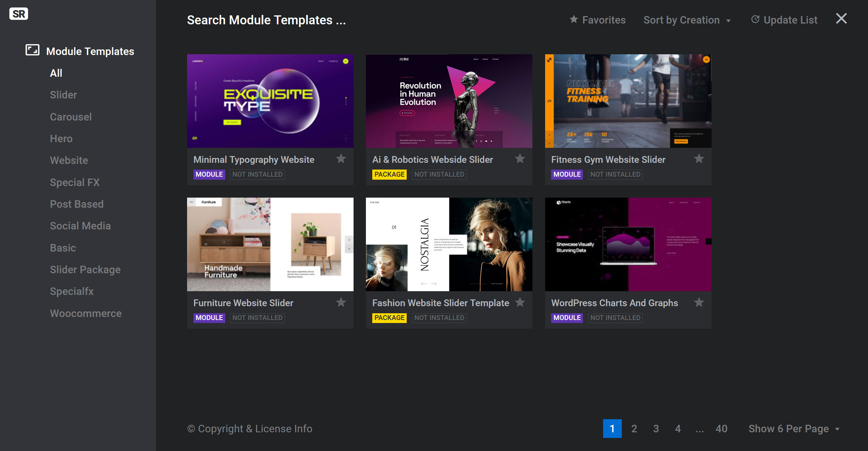Open the Fitness Gym Website Slider thumbnail

628,101
